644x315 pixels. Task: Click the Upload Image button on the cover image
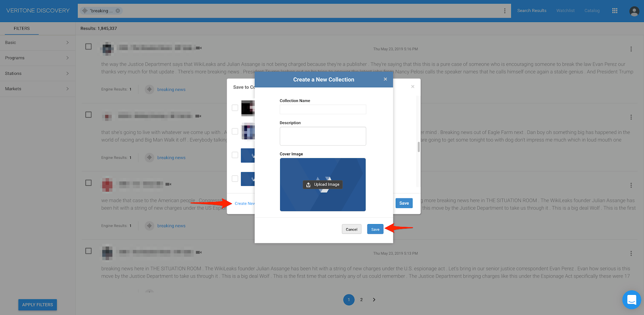[x=323, y=185]
